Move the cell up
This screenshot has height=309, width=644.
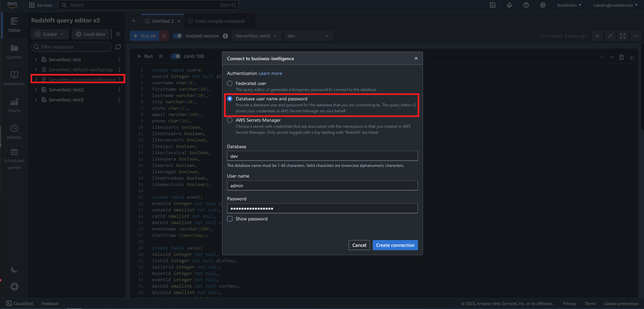(602, 57)
